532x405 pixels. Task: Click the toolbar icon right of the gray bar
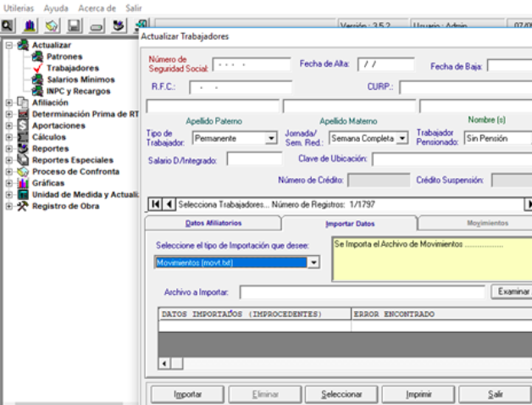tap(119, 25)
